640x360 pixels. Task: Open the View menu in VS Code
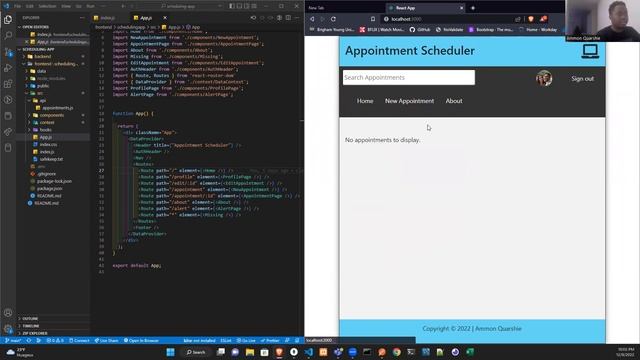click(66, 6)
